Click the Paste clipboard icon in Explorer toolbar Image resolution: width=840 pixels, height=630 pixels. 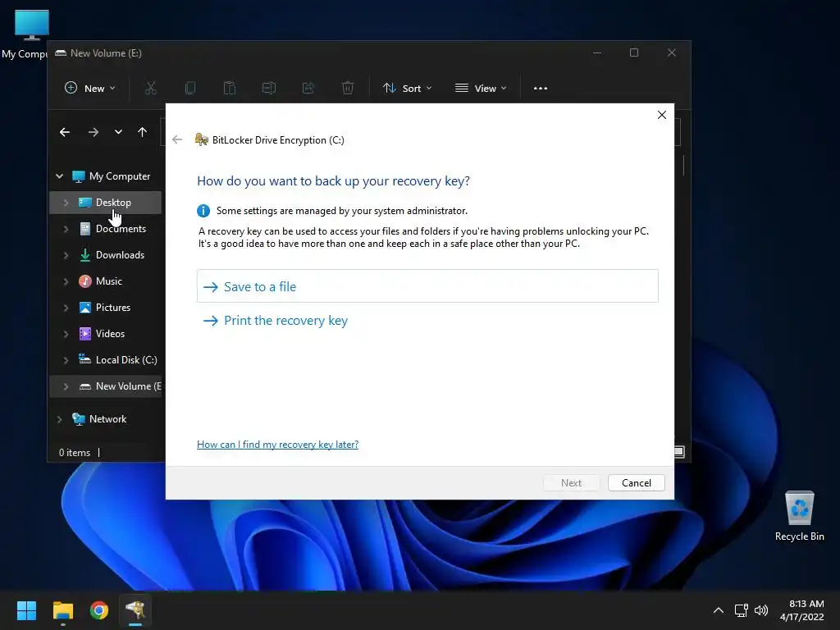point(230,89)
